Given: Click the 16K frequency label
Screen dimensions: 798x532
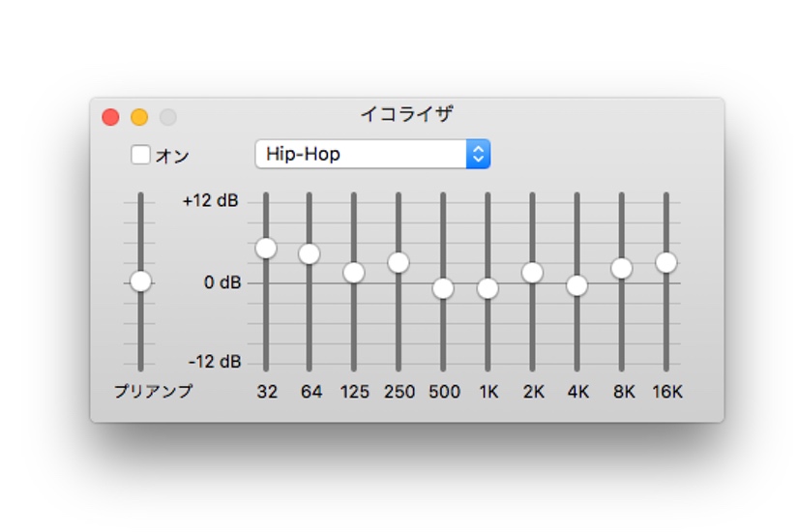Looking at the screenshot, I should 667,392.
